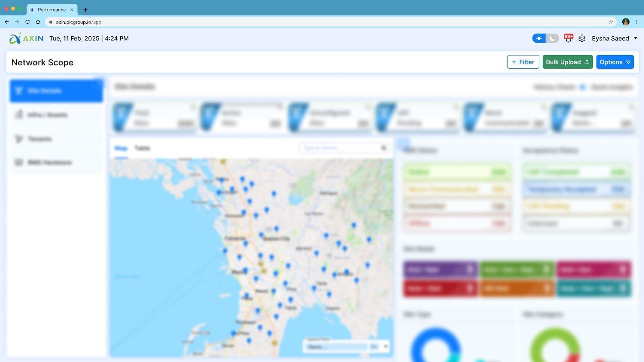Click the Filter button
Screen dimensions: 644x362
tap(523, 62)
